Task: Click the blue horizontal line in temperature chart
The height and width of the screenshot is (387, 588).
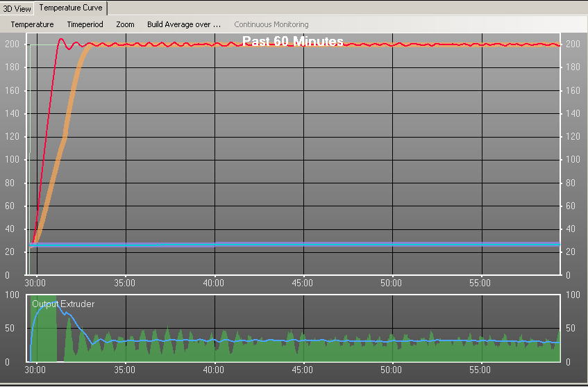Action: click(347, 245)
